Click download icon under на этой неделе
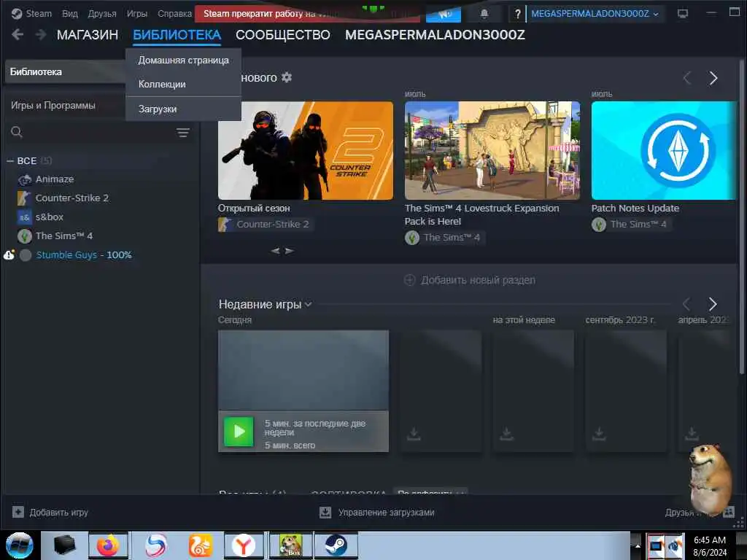Image resolution: width=747 pixels, height=560 pixels. (506, 433)
